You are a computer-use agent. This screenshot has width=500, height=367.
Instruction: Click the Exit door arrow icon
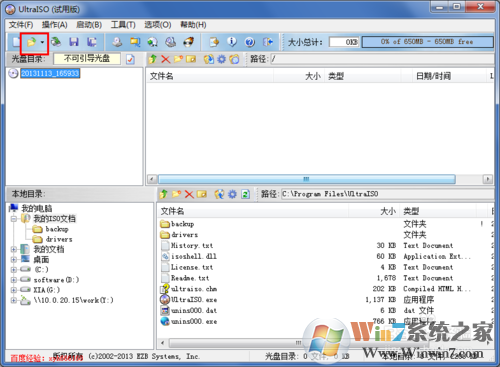pos(268,42)
